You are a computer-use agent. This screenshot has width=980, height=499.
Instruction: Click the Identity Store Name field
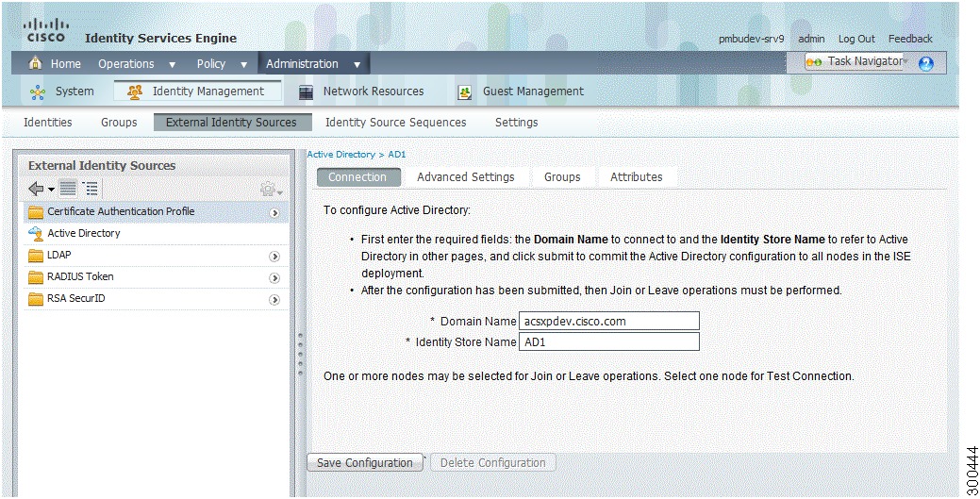[608, 342]
